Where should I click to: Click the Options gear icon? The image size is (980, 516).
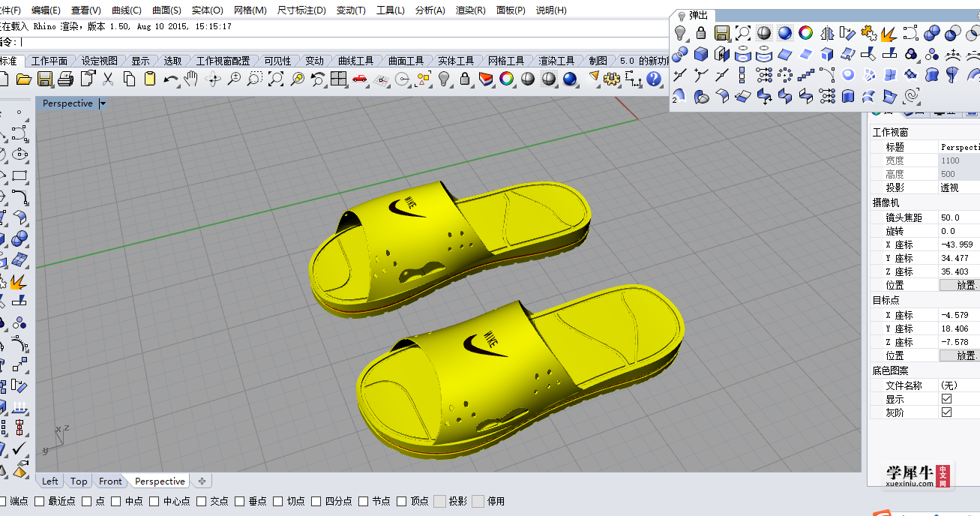612,79
